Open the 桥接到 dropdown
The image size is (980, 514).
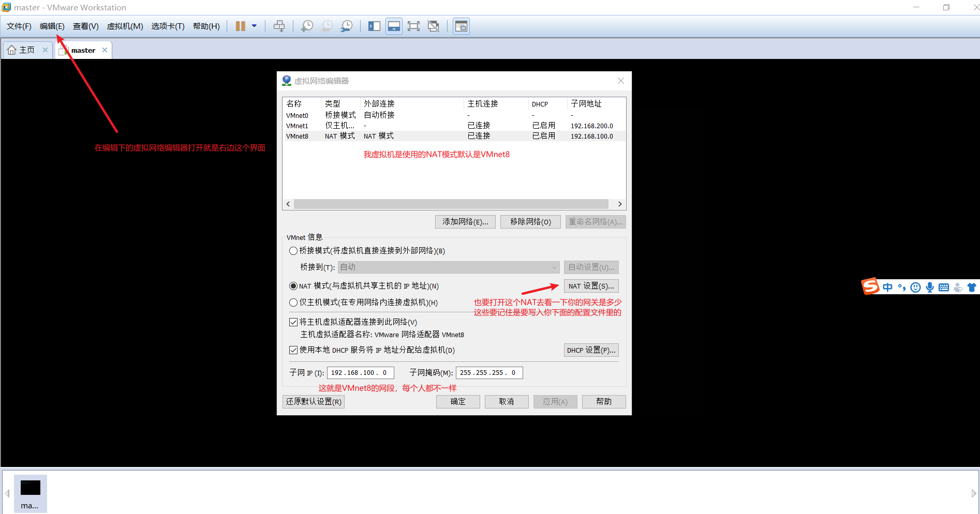click(449, 267)
